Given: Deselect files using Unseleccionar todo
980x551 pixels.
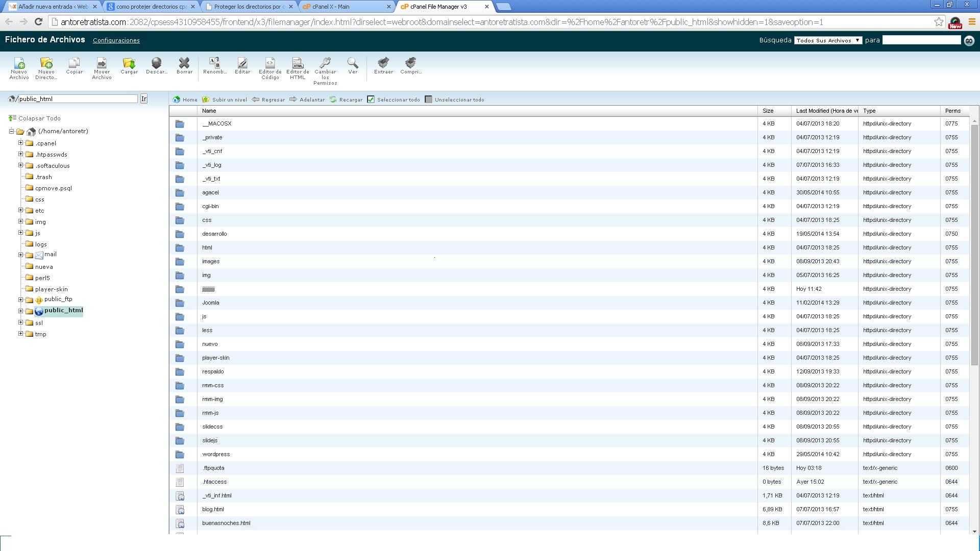Looking at the screenshot, I should [454, 99].
